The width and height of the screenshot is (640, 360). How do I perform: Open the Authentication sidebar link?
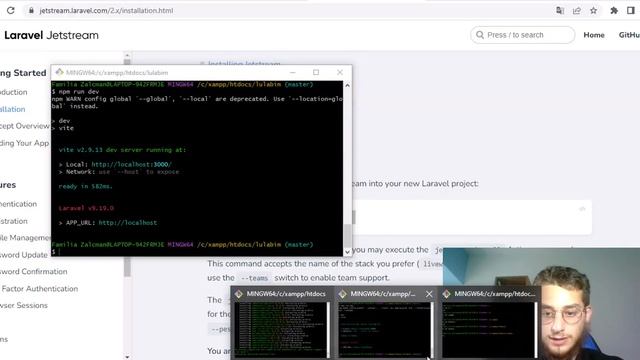tap(18, 204)
